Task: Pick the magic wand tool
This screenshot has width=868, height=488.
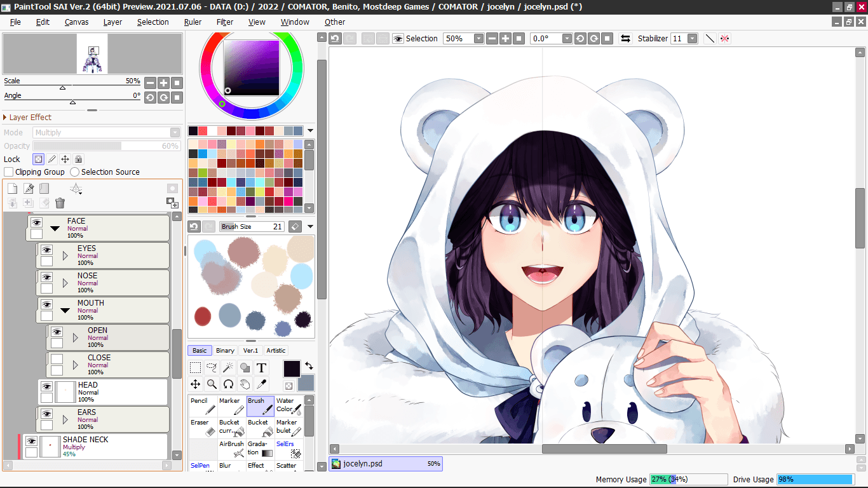Action: click(229, 367)
